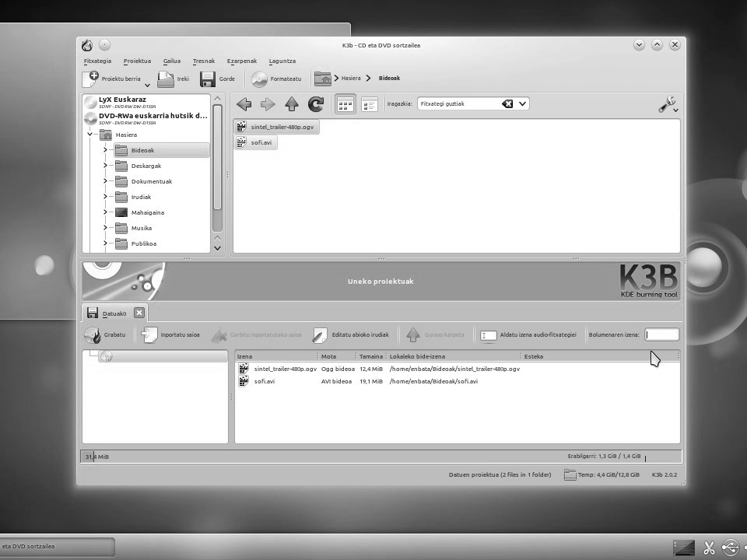Open the Tresnak menu
The height and width of the screenshot is (560, 747).
point(204,61)
